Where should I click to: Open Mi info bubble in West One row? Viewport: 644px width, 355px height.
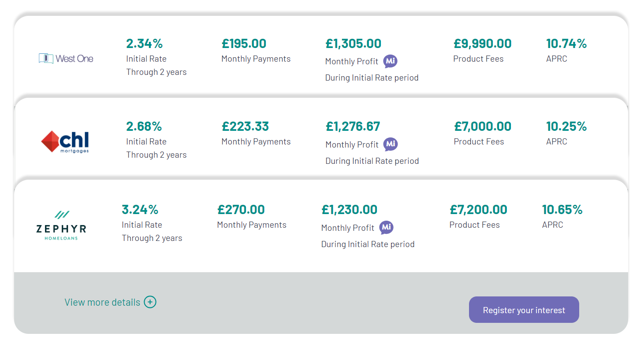(x=390, y=61)
